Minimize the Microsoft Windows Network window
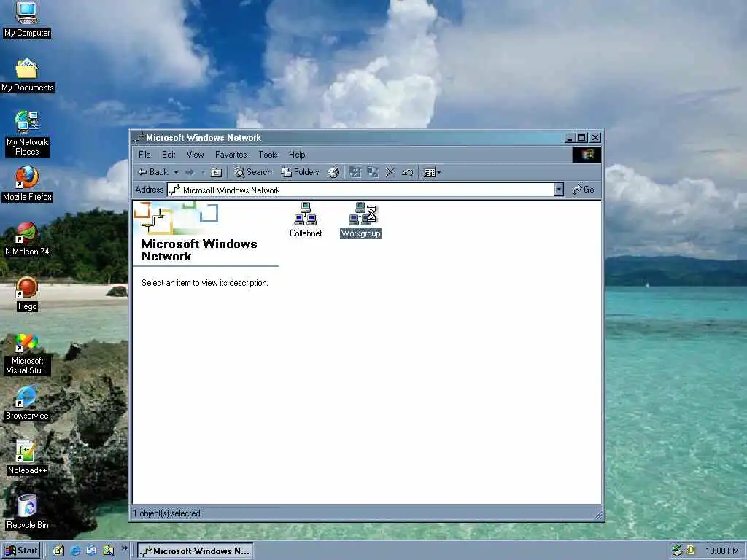This screenshot has width=747, height=560. pos(570,138)
